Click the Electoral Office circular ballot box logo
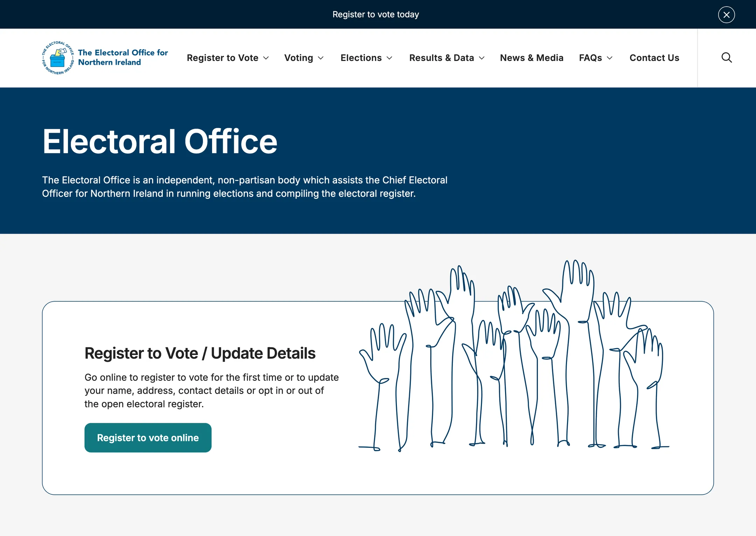 click(58, 58)
